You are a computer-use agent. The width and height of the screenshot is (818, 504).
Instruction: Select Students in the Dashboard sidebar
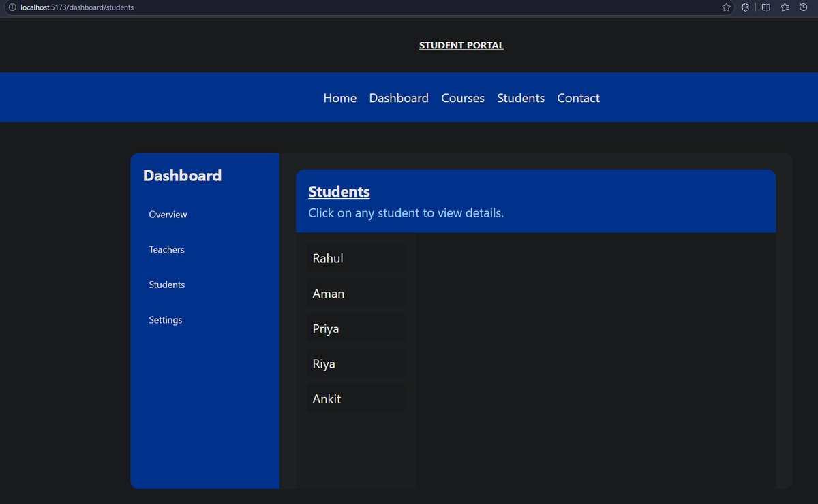click(x=167, y=285)
